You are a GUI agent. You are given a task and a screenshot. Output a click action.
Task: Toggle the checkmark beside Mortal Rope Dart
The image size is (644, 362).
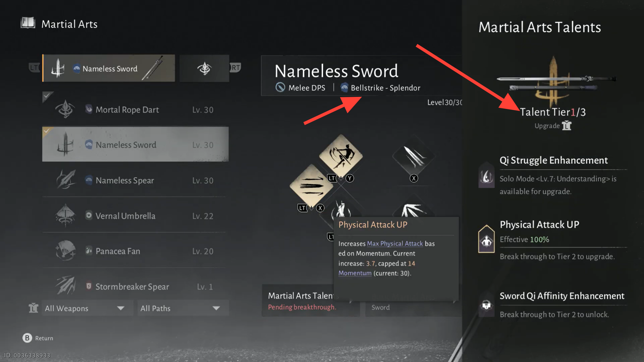[x=47, y=97]
